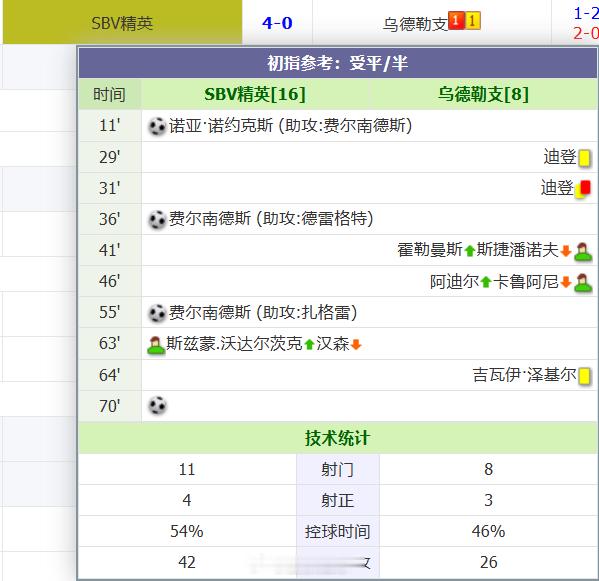This screenshot has height=581, width=599.
Task: Click the orange down arrow after 斯捷潘诺夫
Action: (566, 251)
